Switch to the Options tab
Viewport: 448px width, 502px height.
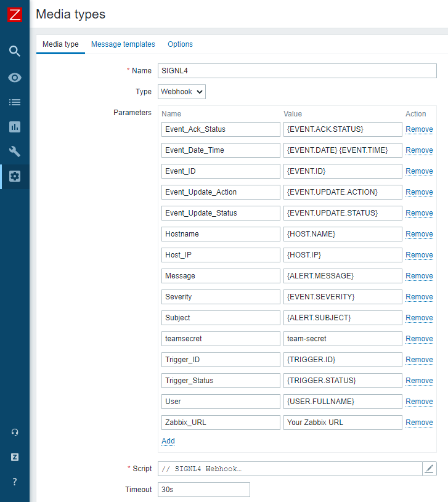(181, 44)
